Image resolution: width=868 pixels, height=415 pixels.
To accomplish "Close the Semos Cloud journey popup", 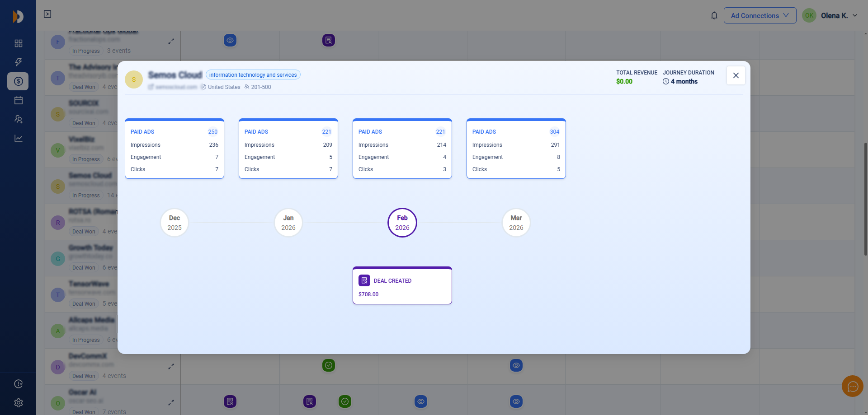I will (736, 75).
